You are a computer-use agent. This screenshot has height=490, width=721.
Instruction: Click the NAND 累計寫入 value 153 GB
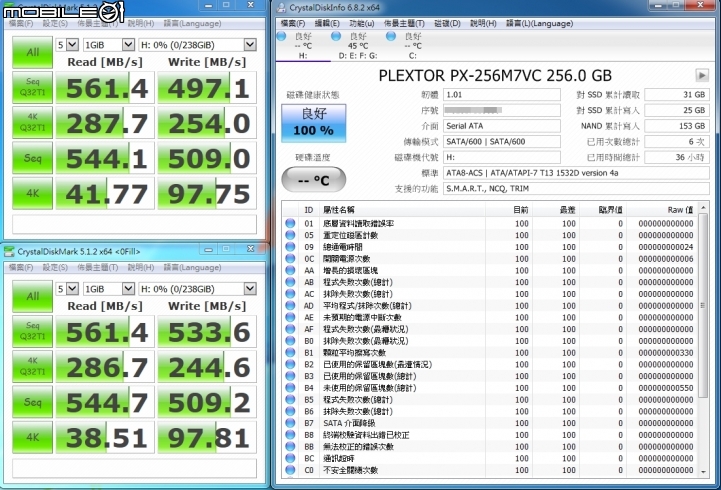tap(677, 126)
